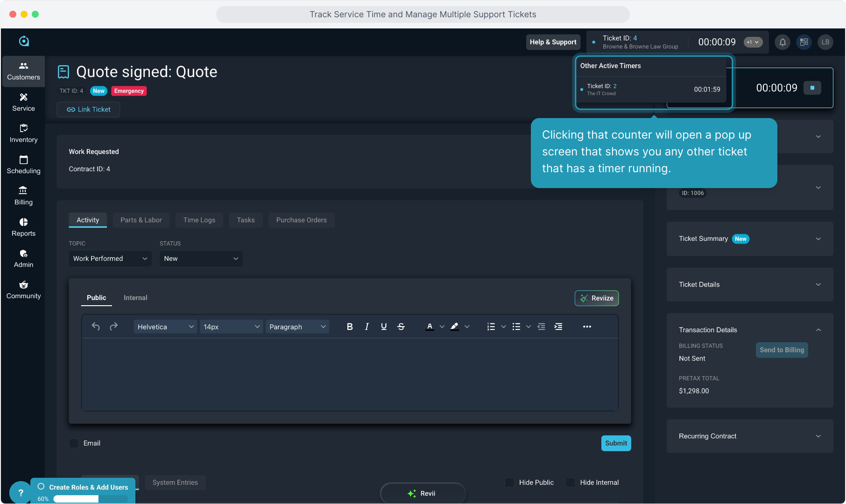Open the Topic dropdown showing Work Performed
Image resolution: width=846 pixels, height=504 pixels.
pyautogui.click(x=110, y=259)
